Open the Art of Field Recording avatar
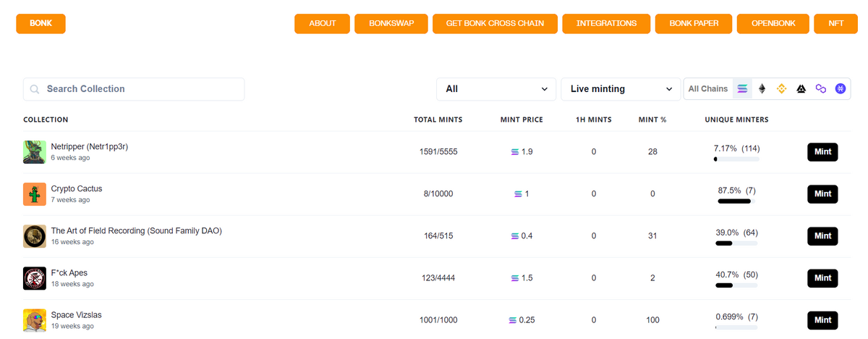Viewport: 868px width, 339px height. pyautogui.click(x=35, y=236)
